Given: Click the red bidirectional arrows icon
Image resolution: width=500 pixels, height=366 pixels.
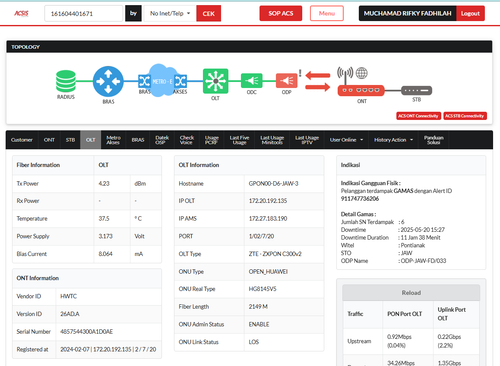Looking at the screenshot, I should (318, 81).
